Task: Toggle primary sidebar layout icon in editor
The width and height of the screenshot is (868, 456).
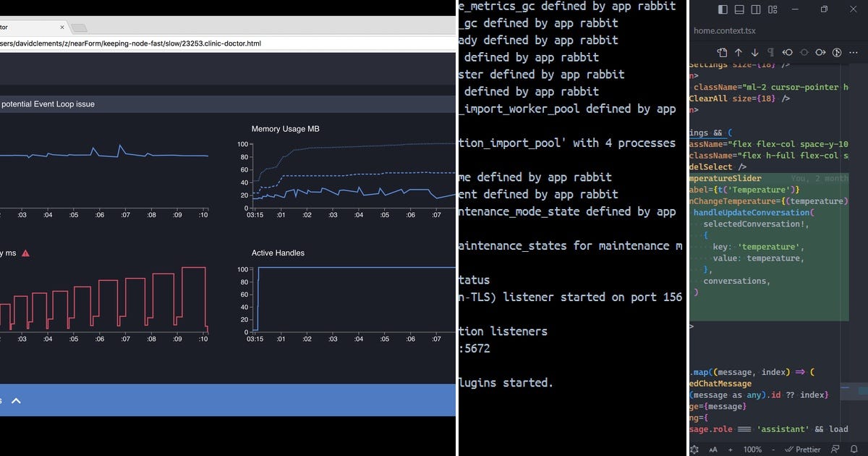Action: click(723, 9)
